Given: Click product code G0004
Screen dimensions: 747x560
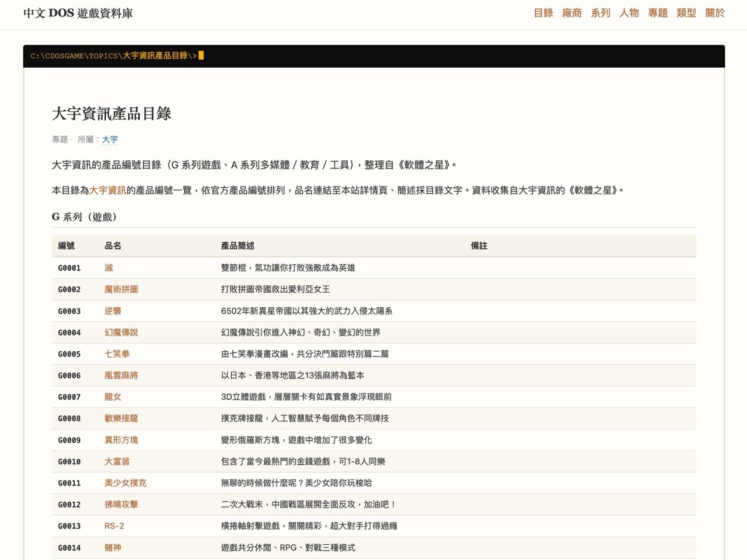Looking at the screenshot, I should [x=69, y=332].
